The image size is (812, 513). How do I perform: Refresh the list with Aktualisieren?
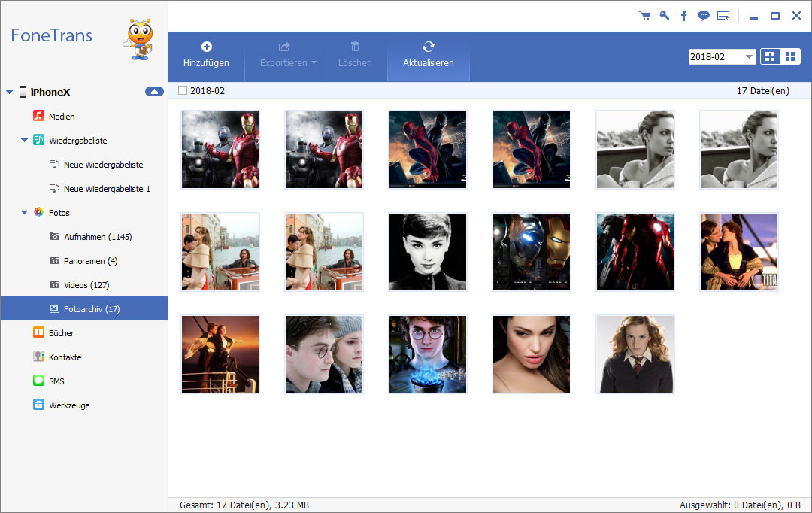pos(429,55)
